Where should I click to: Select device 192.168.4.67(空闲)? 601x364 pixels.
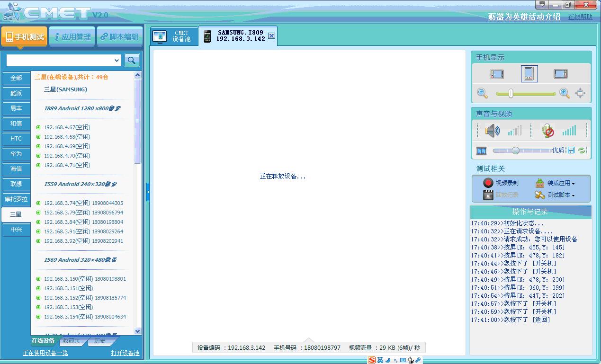[x=67, y=127]
